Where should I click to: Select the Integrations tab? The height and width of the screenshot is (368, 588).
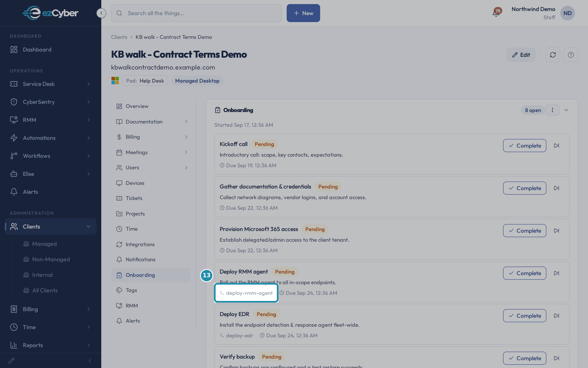click(x=151, y=244)
